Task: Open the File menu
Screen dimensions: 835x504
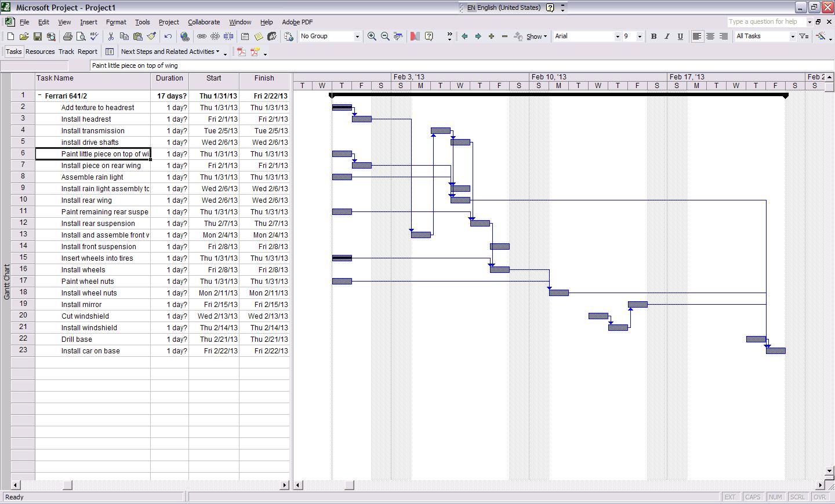Action: click(x=24, y=22)
